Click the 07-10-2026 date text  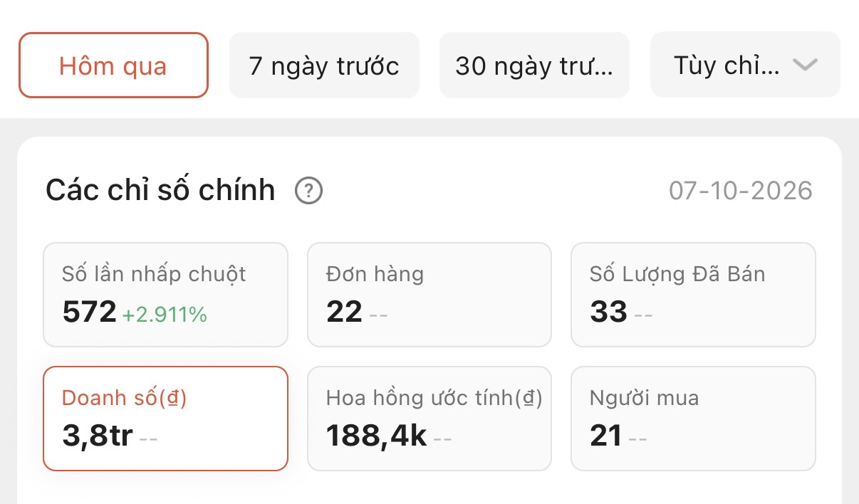(x=741, y=191)
